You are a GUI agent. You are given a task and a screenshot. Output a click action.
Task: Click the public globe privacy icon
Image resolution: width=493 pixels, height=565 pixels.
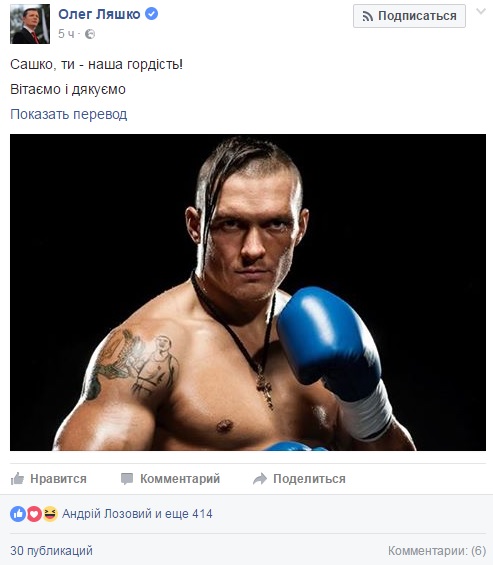[x=90, y=34]
